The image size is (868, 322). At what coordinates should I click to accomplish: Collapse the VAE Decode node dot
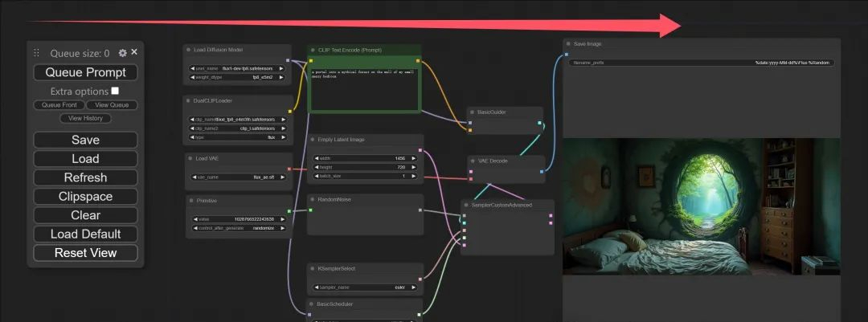click(473, 161)
